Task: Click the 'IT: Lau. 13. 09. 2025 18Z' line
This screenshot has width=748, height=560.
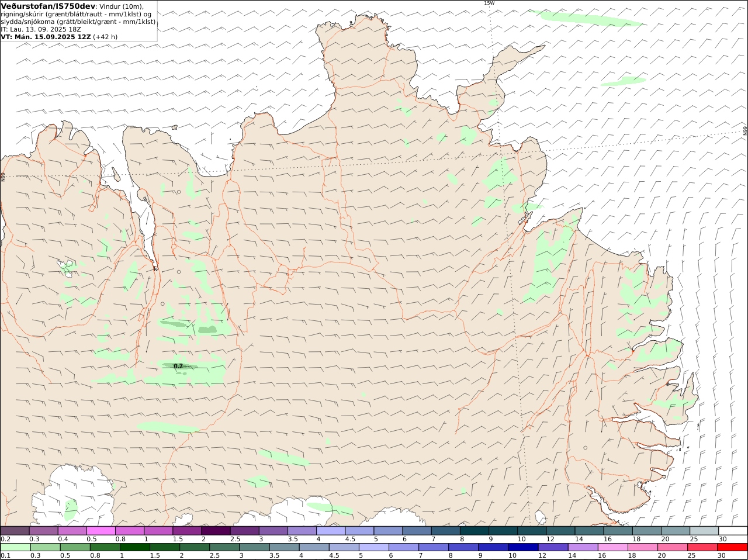Action: pos(41,29)
